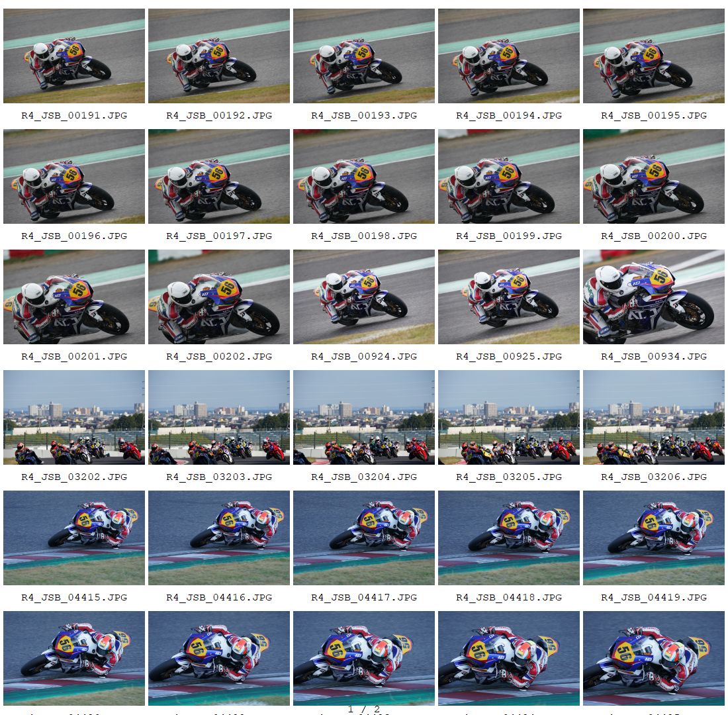Choose the close-up R4_JSB_00934.JPG image
Screen dimensions: 728x715
click(654, 297)
